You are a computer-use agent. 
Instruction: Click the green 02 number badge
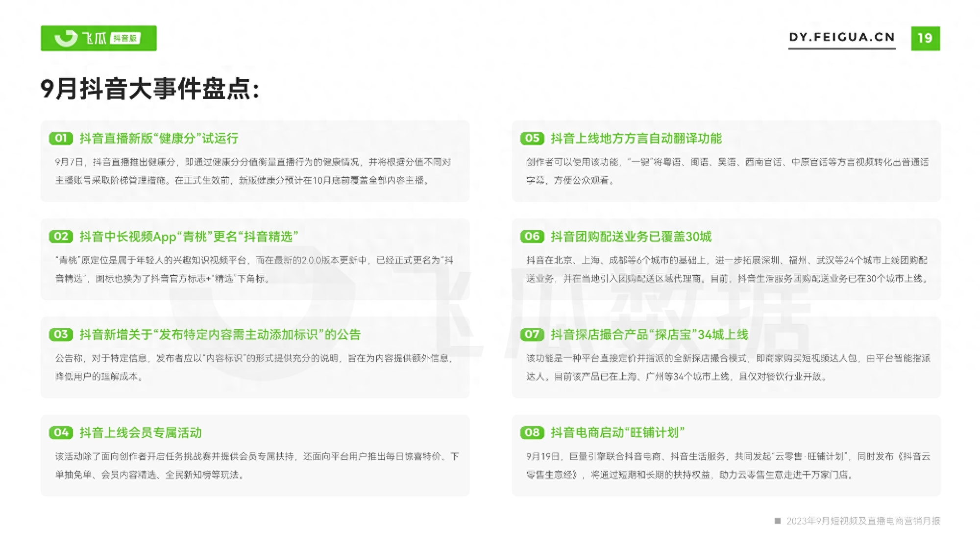coord(61,237)
